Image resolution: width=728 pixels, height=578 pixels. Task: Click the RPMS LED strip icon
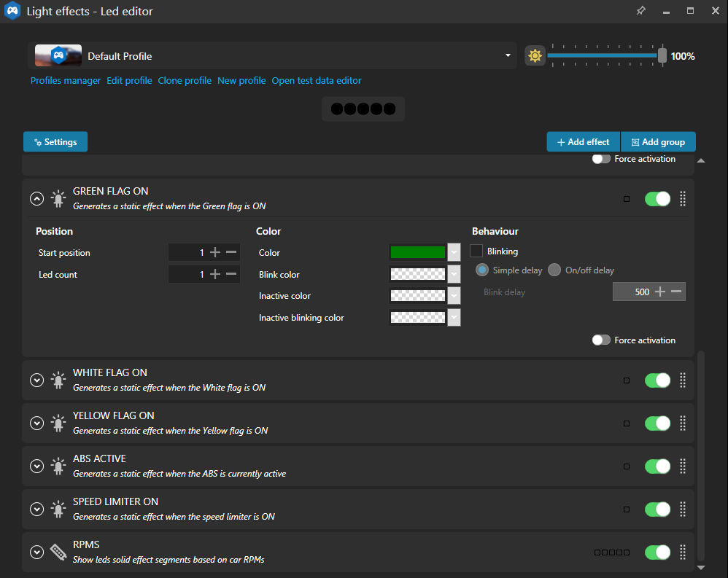coord(58,552)
